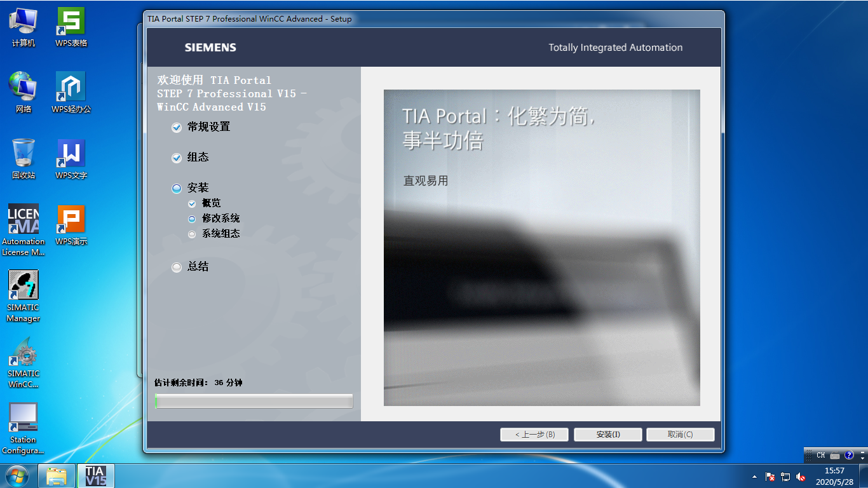This screenshot has width=868, height=488.
Task: Click the TIA Portal promotional image
Action: coord(542,248)
